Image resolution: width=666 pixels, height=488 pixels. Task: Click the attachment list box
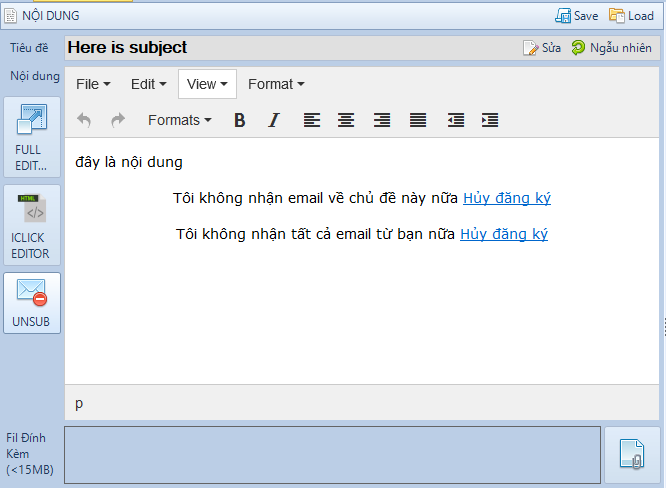pyautogui.click(x=333, y=455)
